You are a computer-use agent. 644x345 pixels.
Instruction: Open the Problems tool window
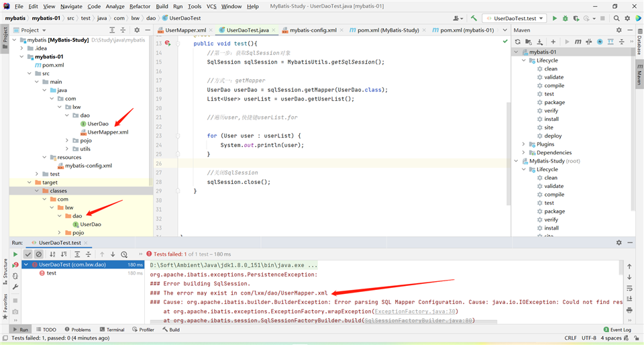(78, 330)
